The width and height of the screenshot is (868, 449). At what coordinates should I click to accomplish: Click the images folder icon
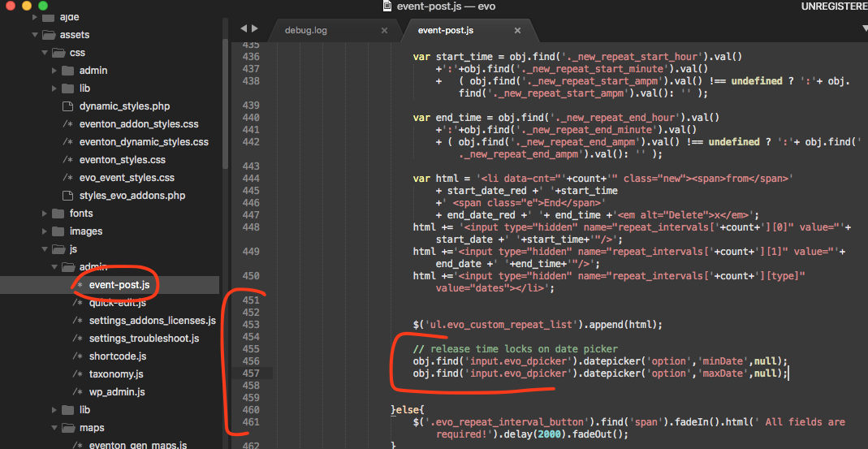click(58, 231)
